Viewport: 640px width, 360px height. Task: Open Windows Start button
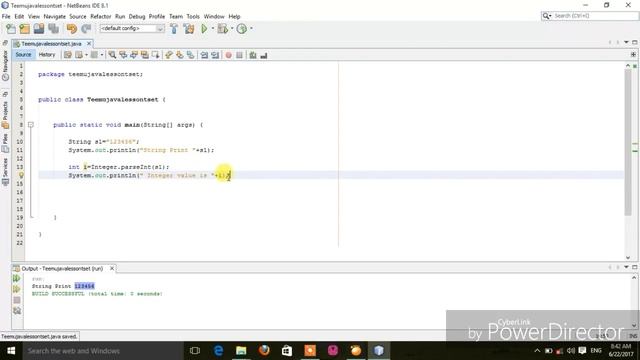click(11, 351)
